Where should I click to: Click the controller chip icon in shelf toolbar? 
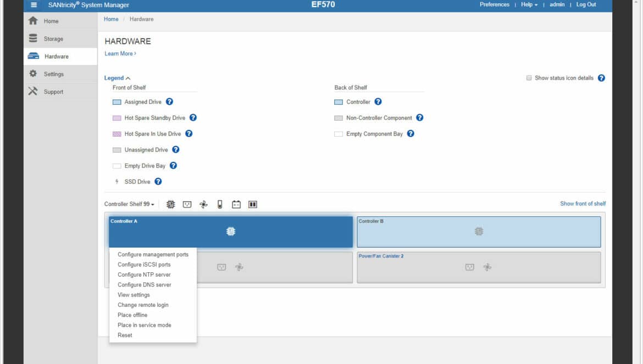click(170, 204)
